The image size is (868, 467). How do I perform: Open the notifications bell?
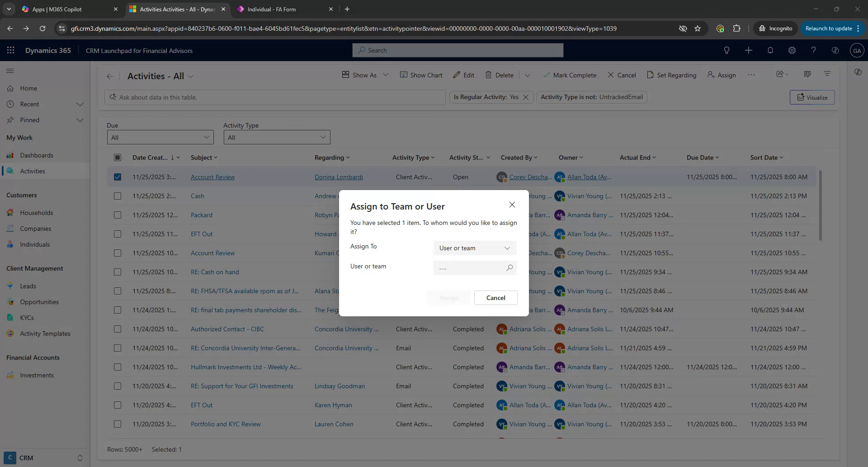tap(770, 50)
